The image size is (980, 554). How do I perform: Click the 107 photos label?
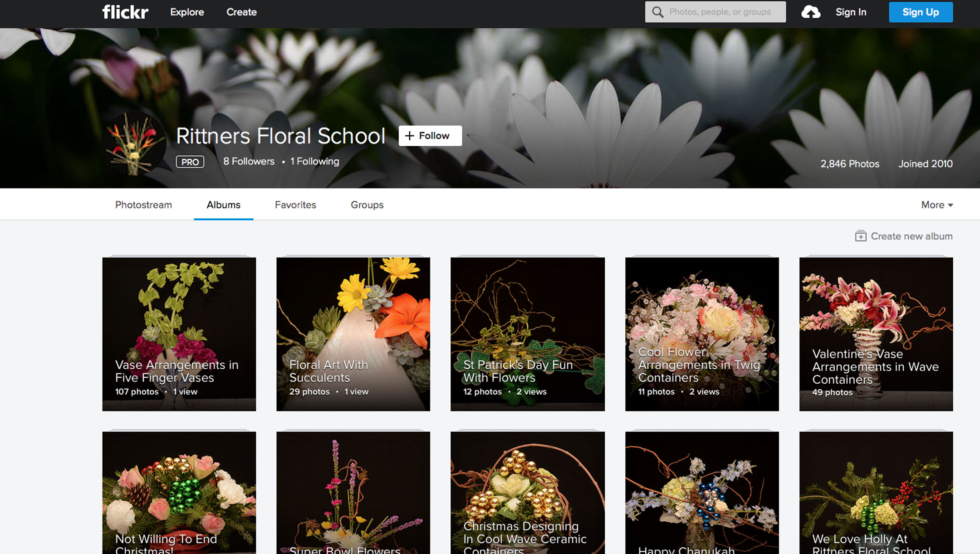coord(137,392)
